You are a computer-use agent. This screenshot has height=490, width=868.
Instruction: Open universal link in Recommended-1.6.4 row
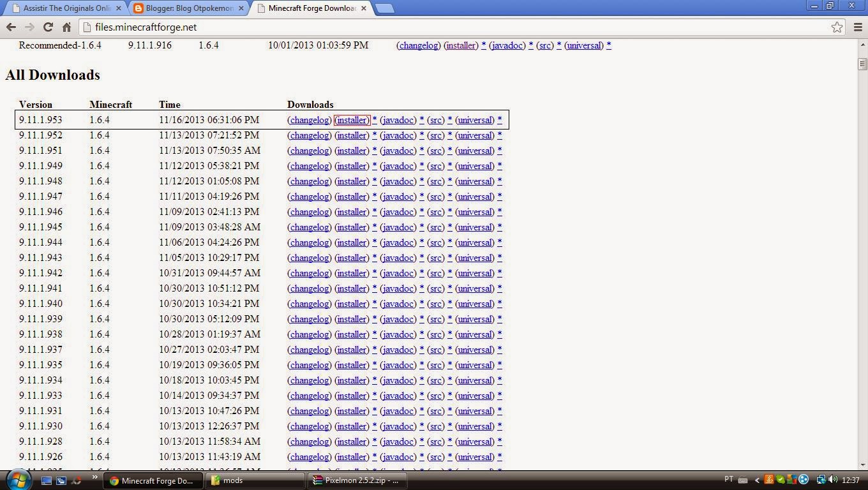[584, 45]
